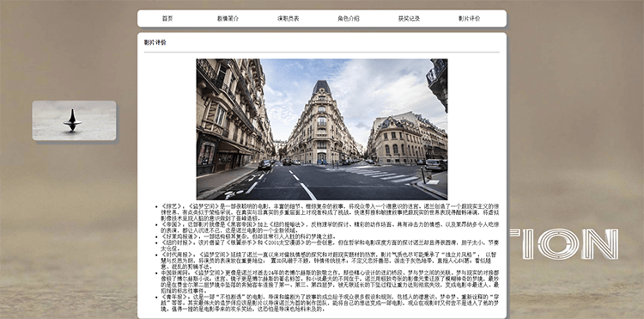Open the 首页 home menu item
Screen dimensions: 644x319
[167, 19]
